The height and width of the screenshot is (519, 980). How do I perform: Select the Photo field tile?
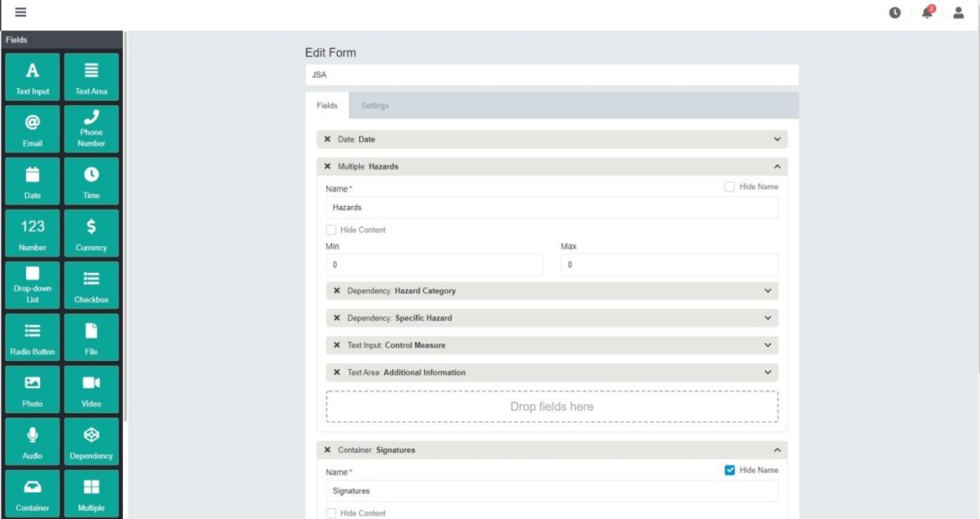(32, 390)
